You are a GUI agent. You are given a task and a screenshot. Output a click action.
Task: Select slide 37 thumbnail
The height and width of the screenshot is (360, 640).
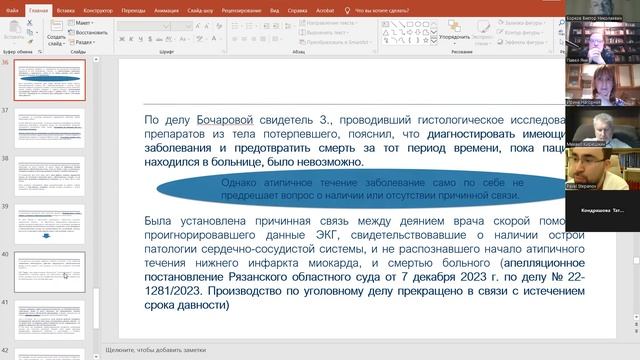click(x=50, y=128)
